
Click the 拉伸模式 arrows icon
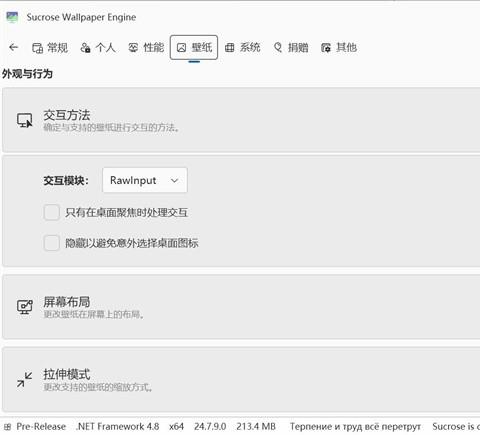(x=25, y=380)
